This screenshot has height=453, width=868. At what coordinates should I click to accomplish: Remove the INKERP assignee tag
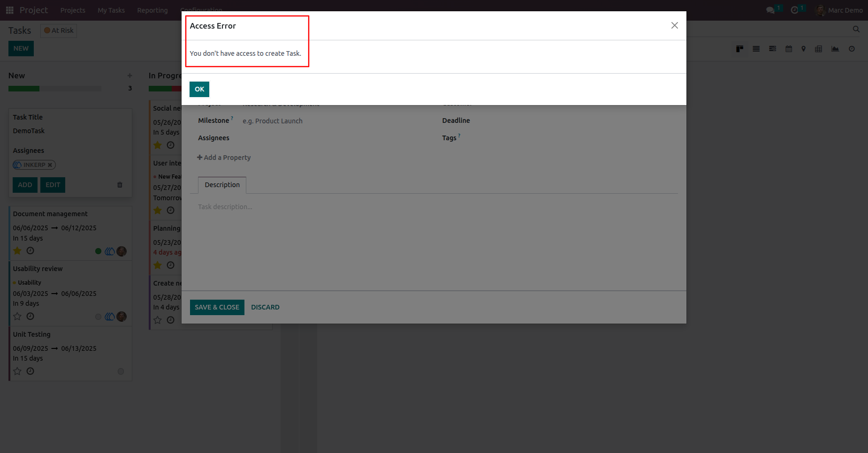50,165
